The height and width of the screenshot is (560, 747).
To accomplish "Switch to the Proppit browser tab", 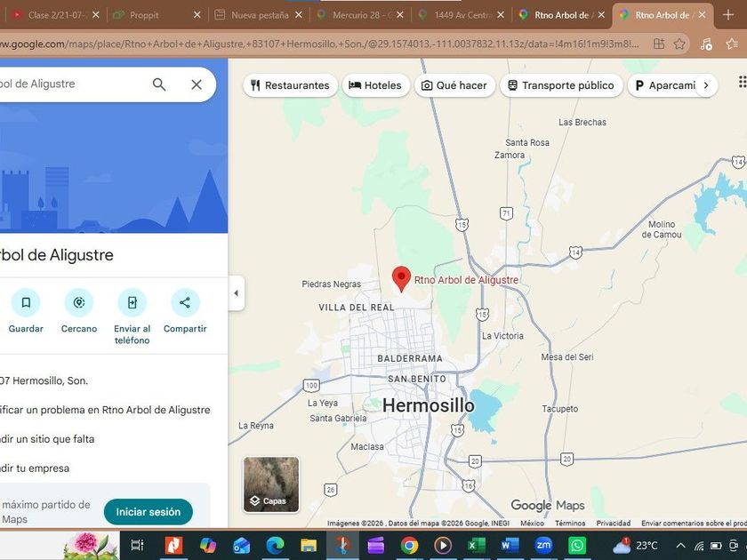I will [x=157, y=15].
